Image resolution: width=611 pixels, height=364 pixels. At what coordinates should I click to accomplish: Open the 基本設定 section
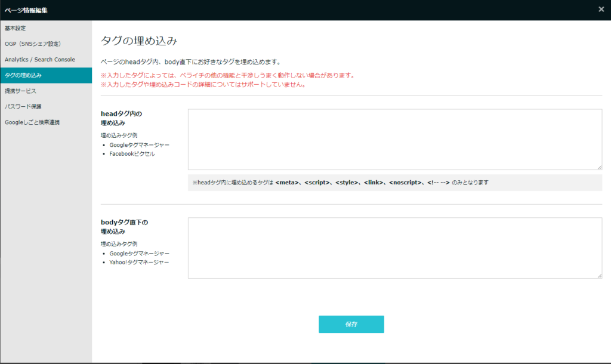click(16, 29)
